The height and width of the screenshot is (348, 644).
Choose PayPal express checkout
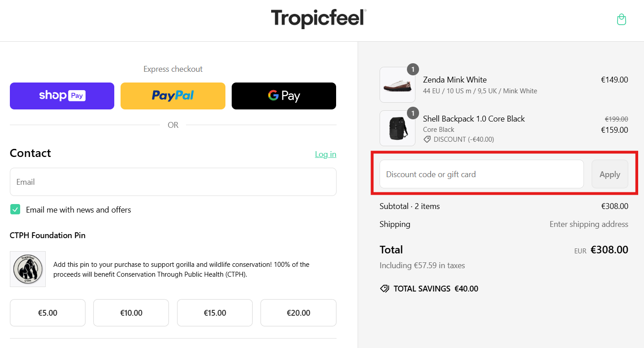[x=173, y=96]
